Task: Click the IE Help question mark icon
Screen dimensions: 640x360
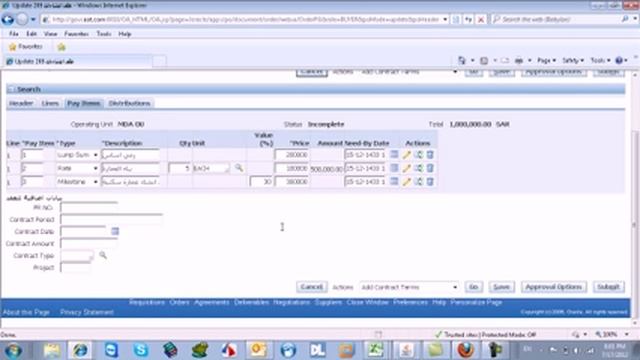Action: pos(619,60)
